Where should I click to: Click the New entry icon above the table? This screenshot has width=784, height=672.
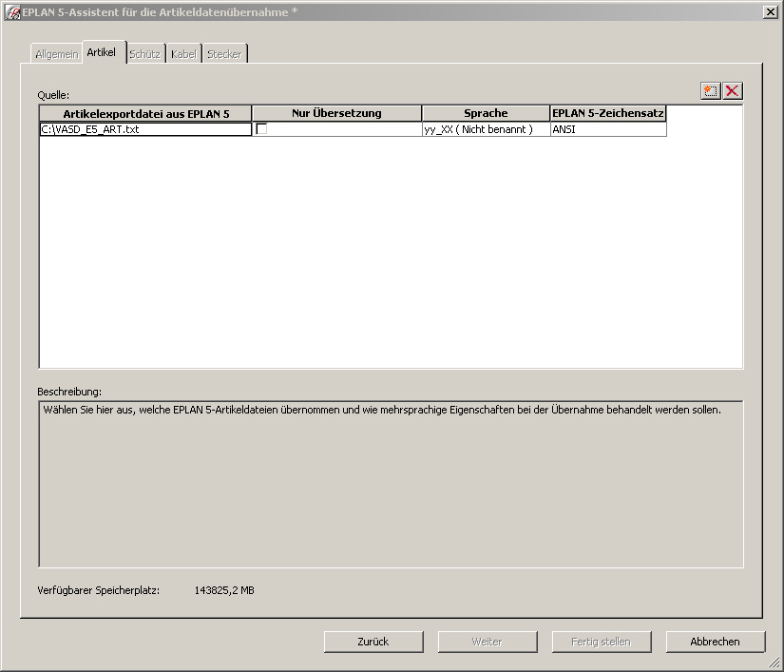tap(711, 91)
